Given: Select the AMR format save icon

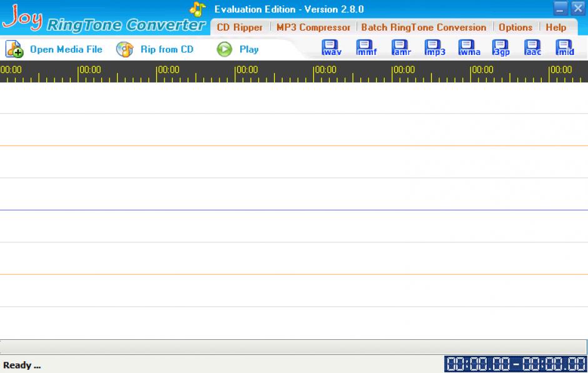Looking at the screenshot, I should coord(400,48).
